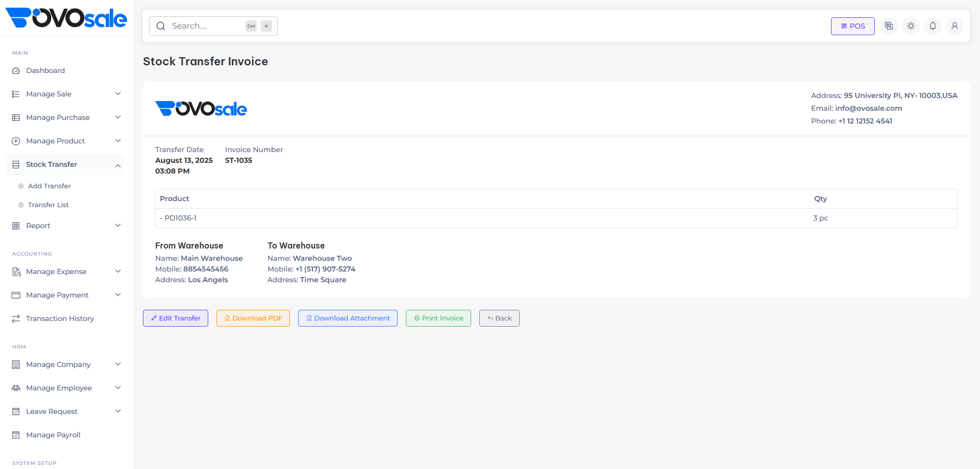This screenshot has width=980, height=469.
Task: Click email info@ovosale.com
Action: [x=869, y=108]
